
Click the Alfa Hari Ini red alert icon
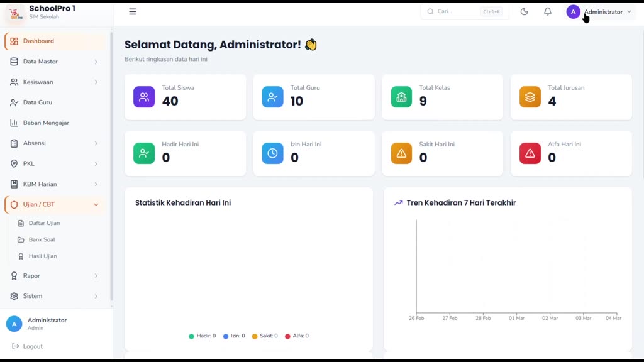530,153
